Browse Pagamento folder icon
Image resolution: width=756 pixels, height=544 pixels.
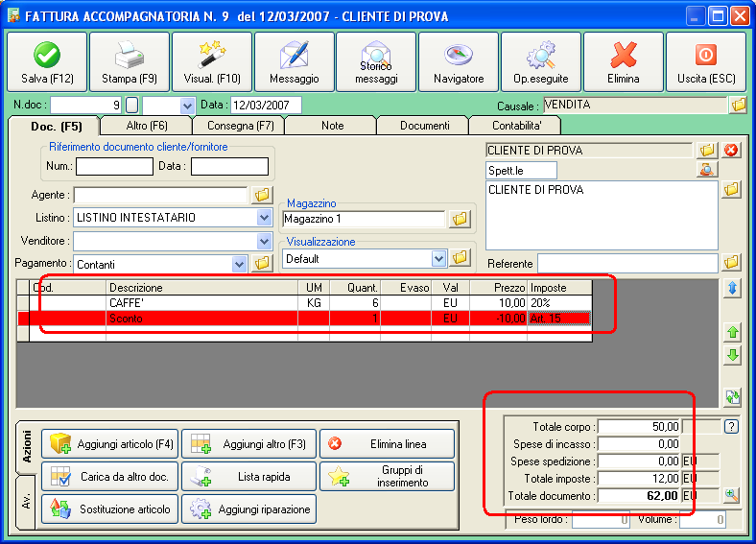262,263
